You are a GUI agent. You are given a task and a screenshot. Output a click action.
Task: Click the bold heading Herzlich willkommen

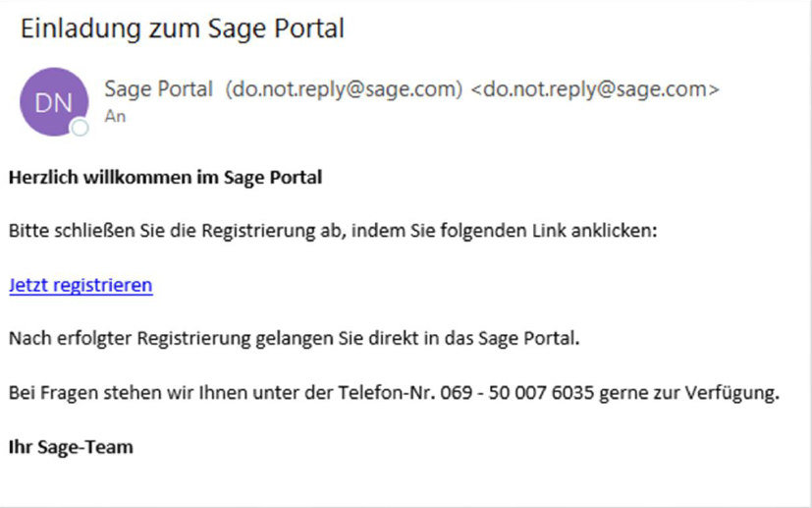click(x=165, y=178)
